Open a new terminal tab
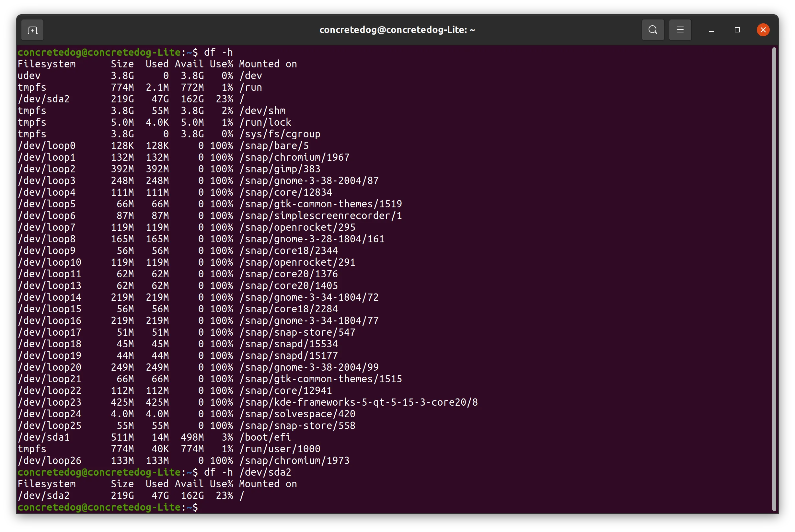 coord(32,30)
